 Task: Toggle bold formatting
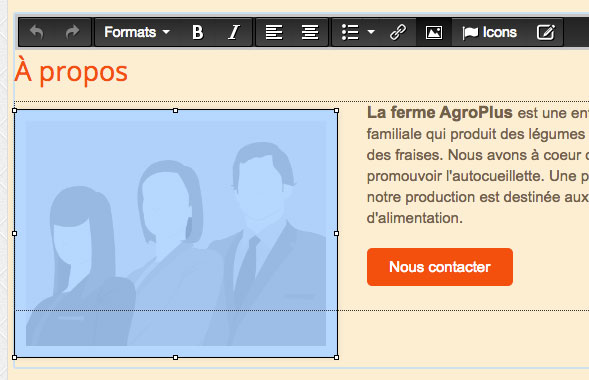coord(198,32)
